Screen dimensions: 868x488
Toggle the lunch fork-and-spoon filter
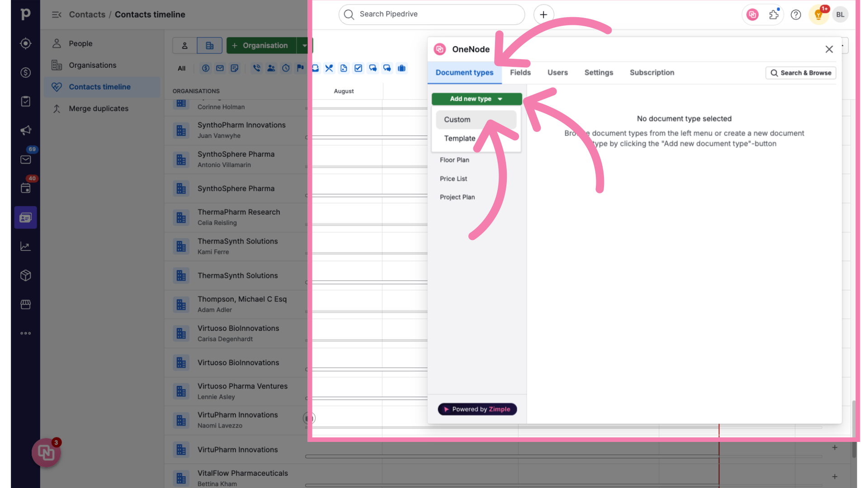(x=329, y=68)
